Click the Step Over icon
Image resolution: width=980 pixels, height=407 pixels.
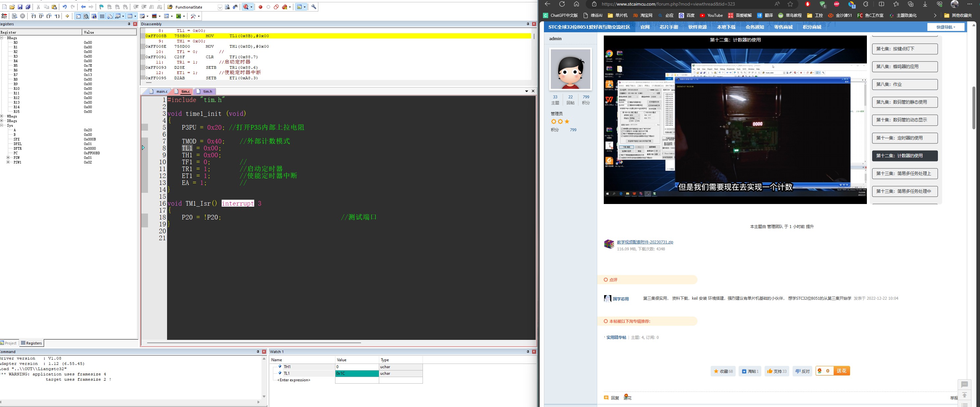41,16
